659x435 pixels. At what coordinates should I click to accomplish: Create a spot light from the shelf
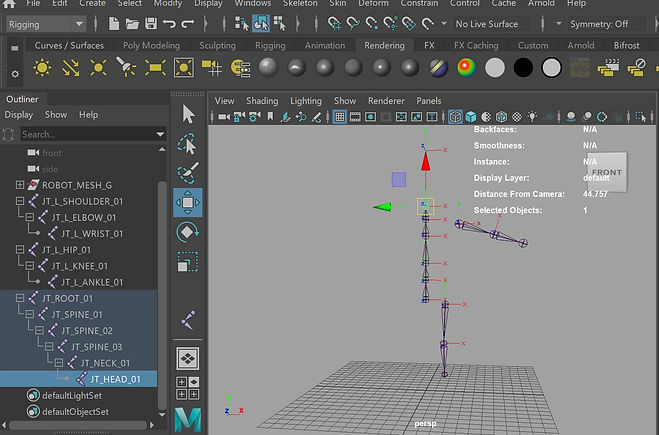click(x=126, y=68)
